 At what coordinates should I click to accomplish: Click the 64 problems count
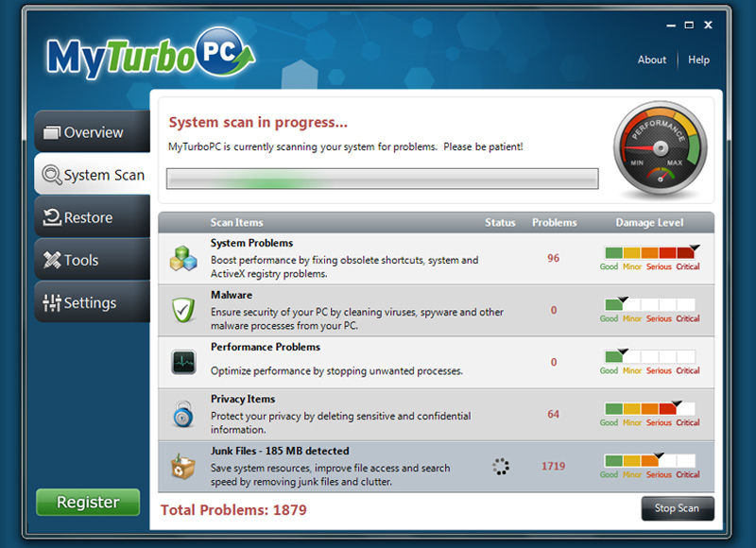(554, 414)
